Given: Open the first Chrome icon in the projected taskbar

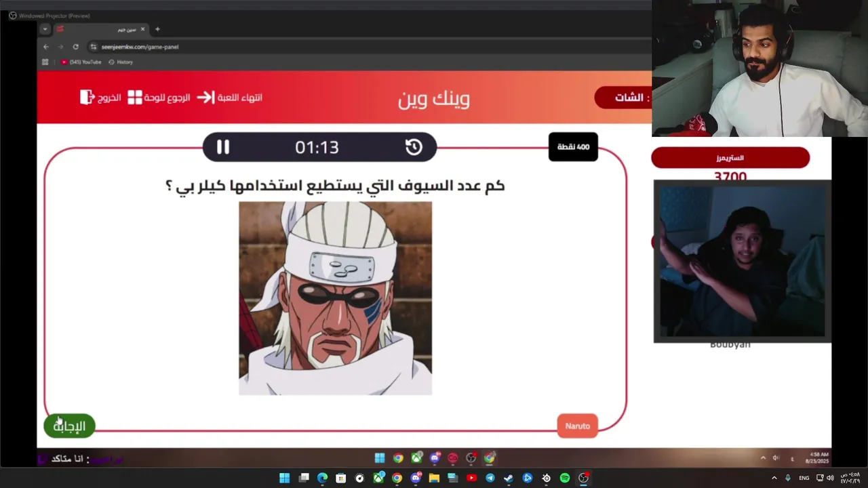Looking at the screenshot, I should pos(398,458).
